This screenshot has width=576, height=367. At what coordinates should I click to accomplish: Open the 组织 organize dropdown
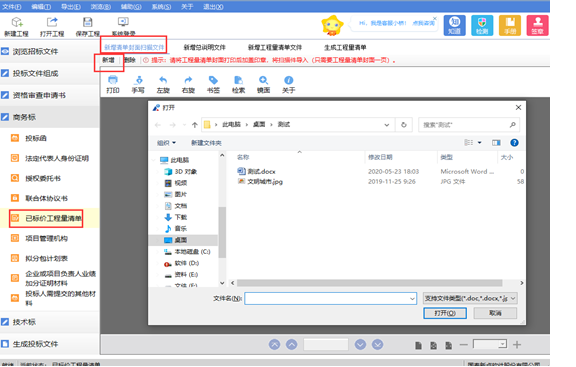[166, 143]
